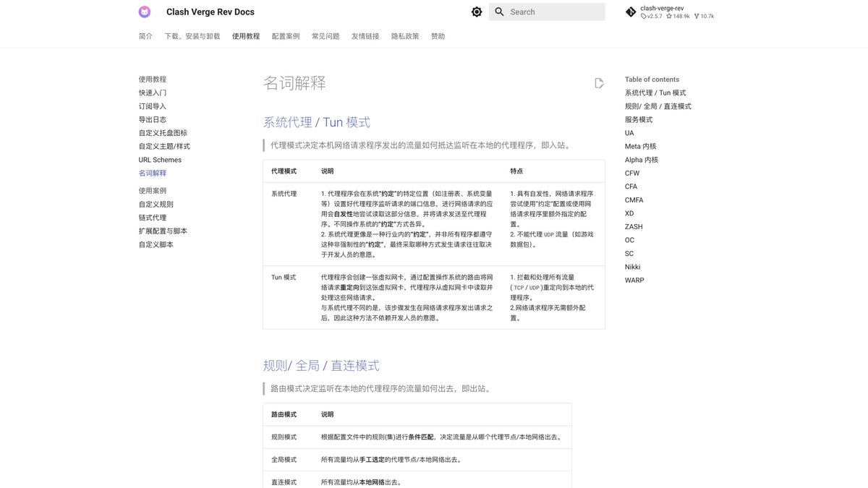Click the 使用案例 sidebar section label
Viewport: 868px width, 488px height.
(x=153, y=191)
